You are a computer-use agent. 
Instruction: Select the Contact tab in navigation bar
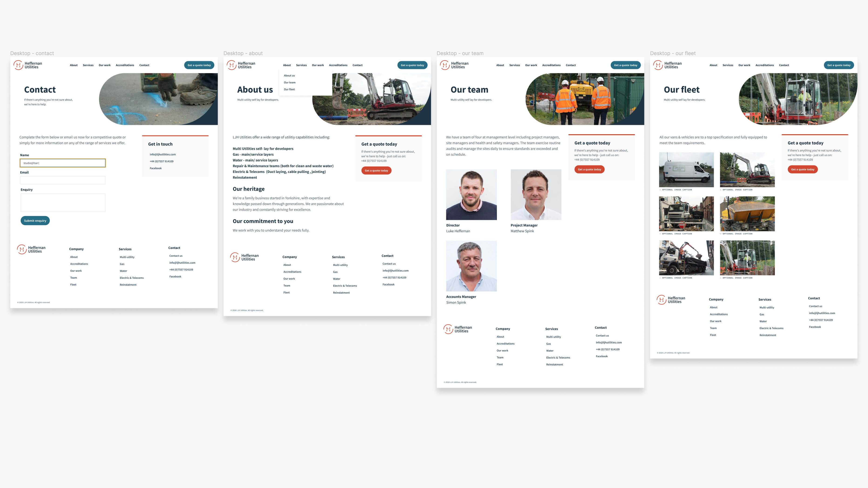(144, 65)
